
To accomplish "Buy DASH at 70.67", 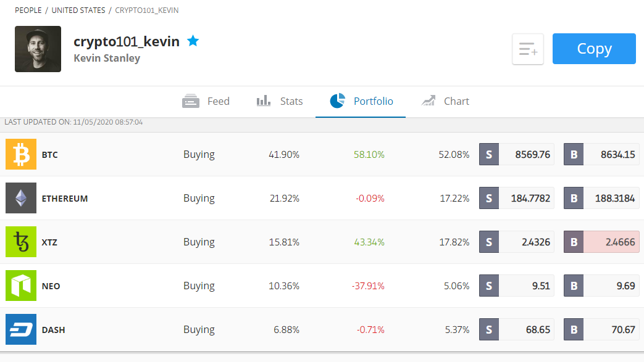I will pyautogui.click(x=601, y=329).
